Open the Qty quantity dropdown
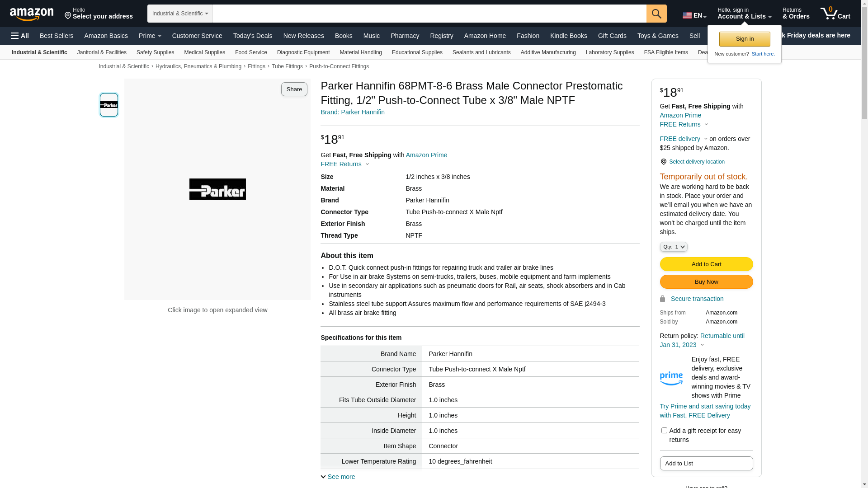The width and height of the screenshot is (868, 488). [673, 247]
